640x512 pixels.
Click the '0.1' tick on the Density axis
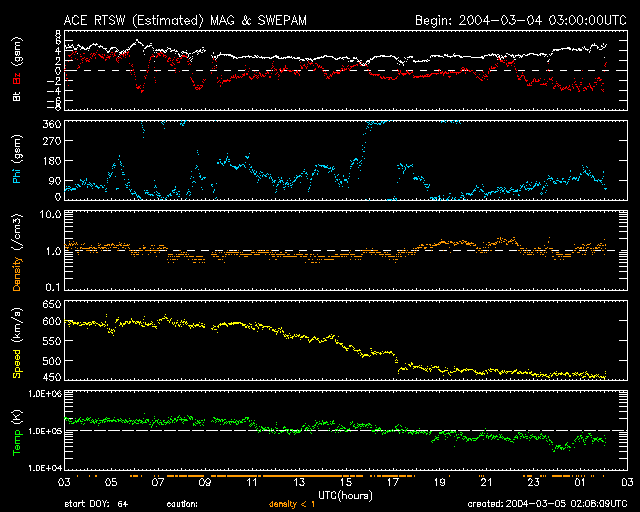(x=53, y=287)
